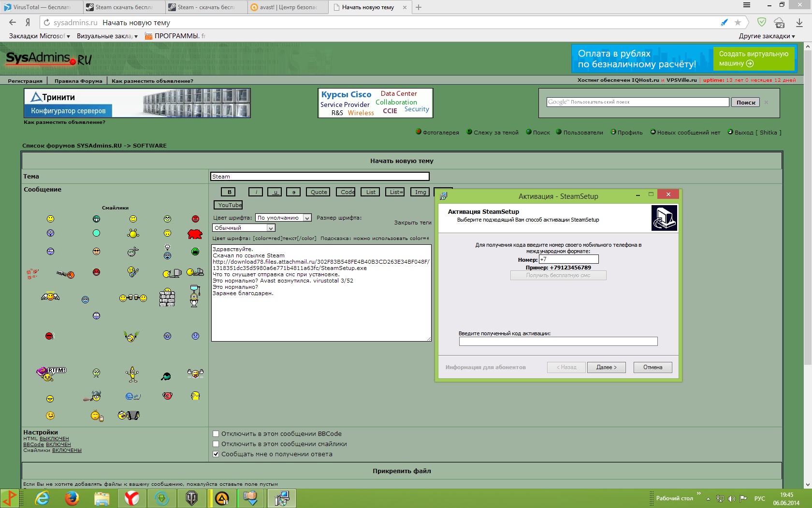Expand 'Визуальные закладки' bookmarks folder
Screen dimensions: 812x508
click(x=107, y=36)
